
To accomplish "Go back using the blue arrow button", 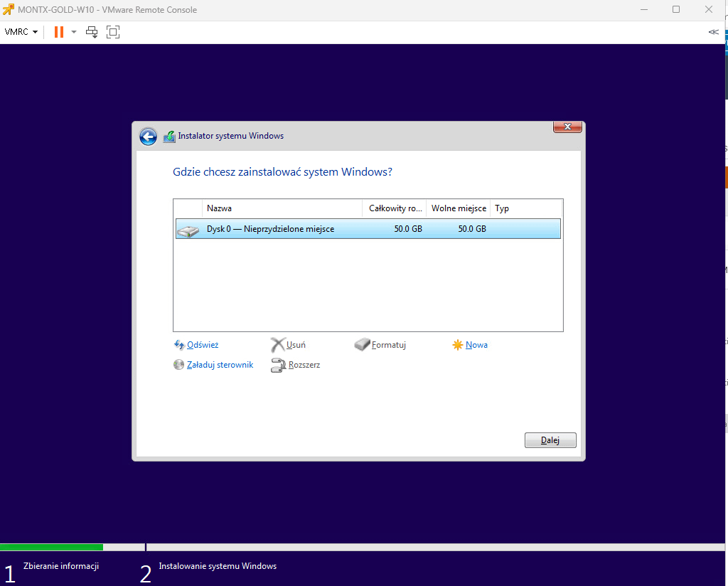I will pyautogui.click(x=148, y=137).
